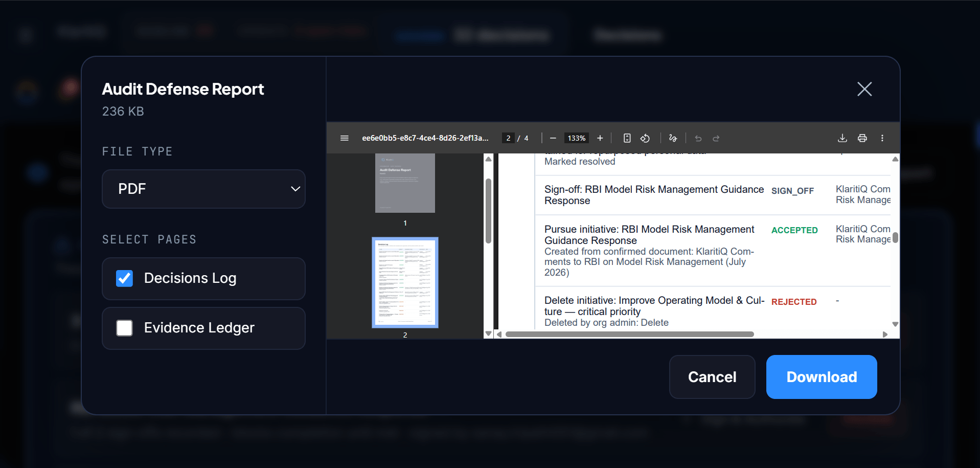Image resolution: width=980 pixels, height=468 pixels.
Task: Click the document scroll up arrow
Action: 895,160
